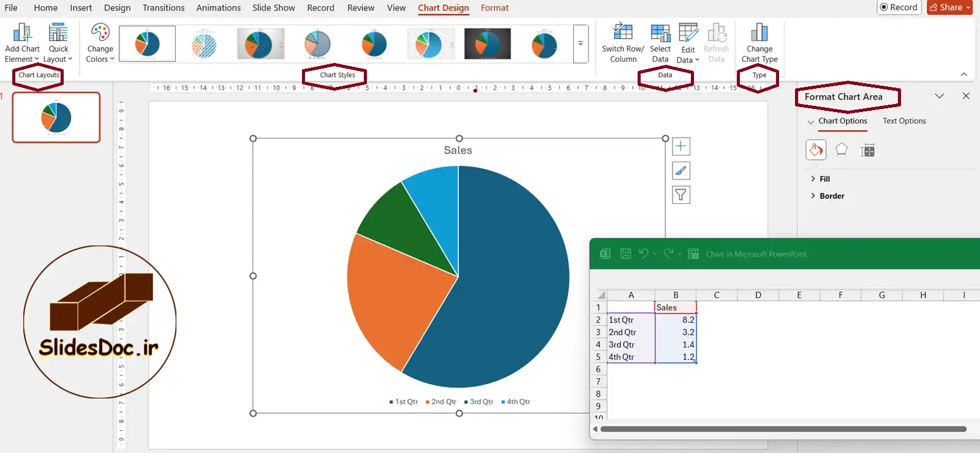The width and height of the screenshot is (980, 453).
Task: Click the Select Data icon
Action: click(x=660, y=33)
